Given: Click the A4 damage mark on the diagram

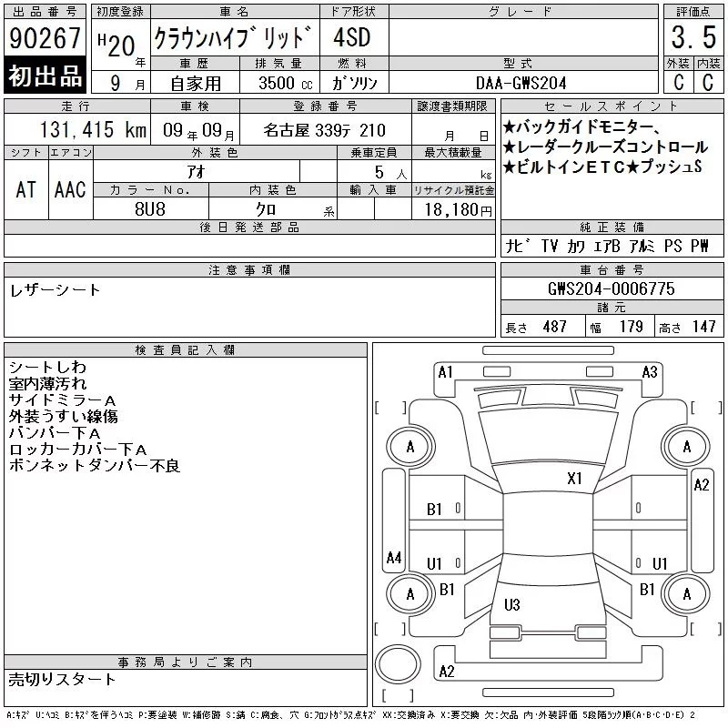Looking at the screenshot, I should coord(394,558).
